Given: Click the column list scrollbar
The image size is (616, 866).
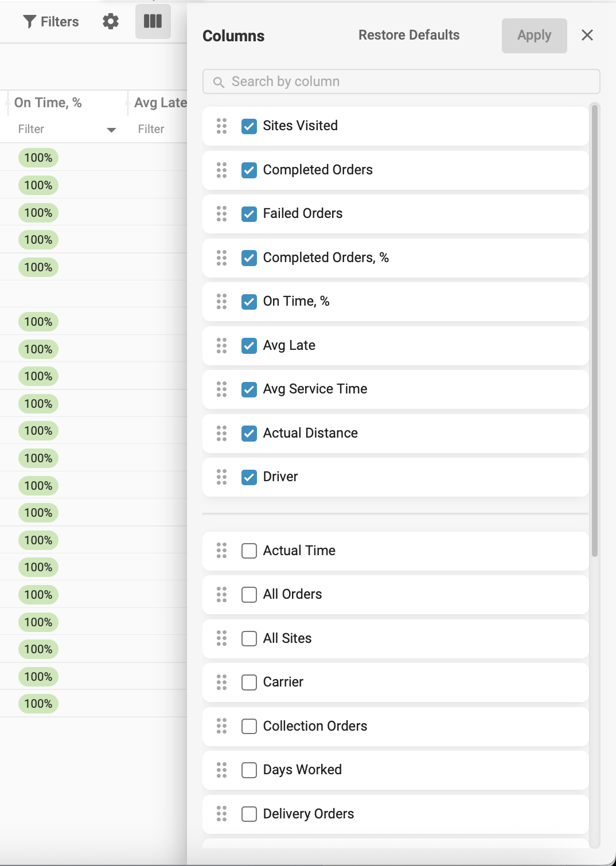Looking at the screenshot, I should (595, 330).
